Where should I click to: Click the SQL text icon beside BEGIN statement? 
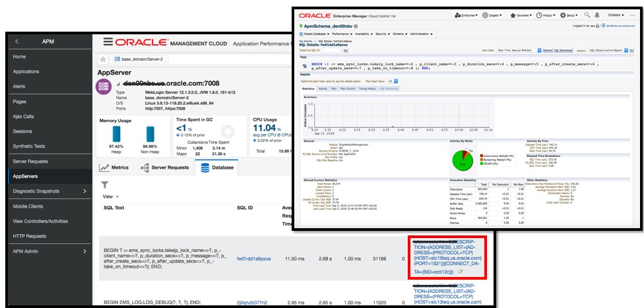[x=305, y=66]
